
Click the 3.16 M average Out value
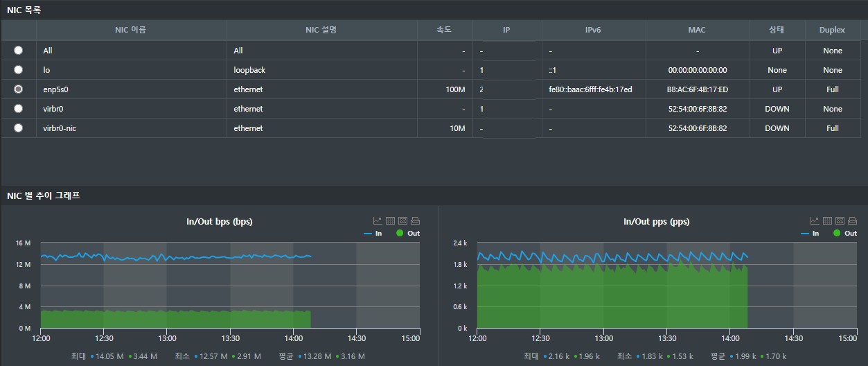pos(352,356)
